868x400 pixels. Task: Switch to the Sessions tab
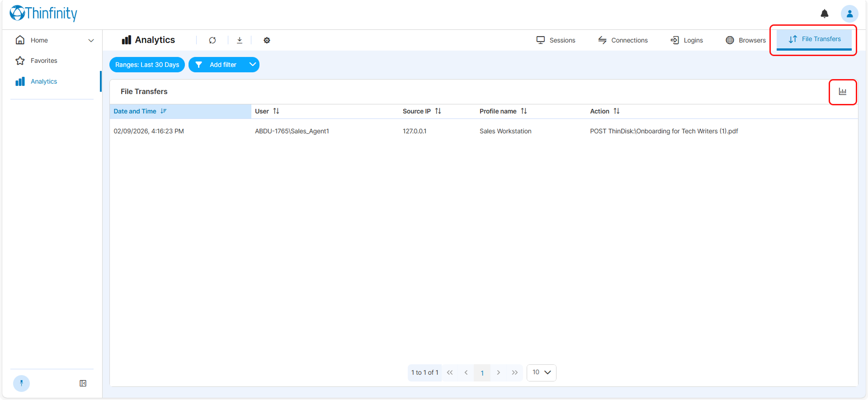(556, 40)
